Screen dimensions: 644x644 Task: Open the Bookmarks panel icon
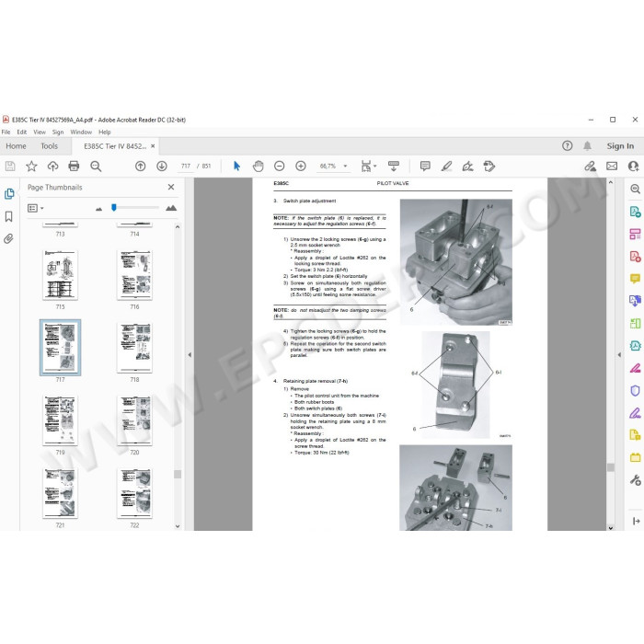[9, 216]
